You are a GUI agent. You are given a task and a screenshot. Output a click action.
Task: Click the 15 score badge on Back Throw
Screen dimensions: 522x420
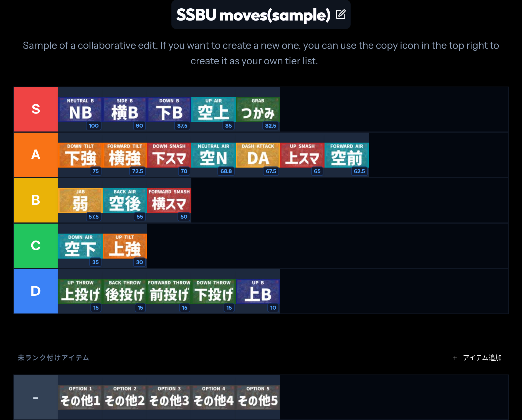pos(140,308)
